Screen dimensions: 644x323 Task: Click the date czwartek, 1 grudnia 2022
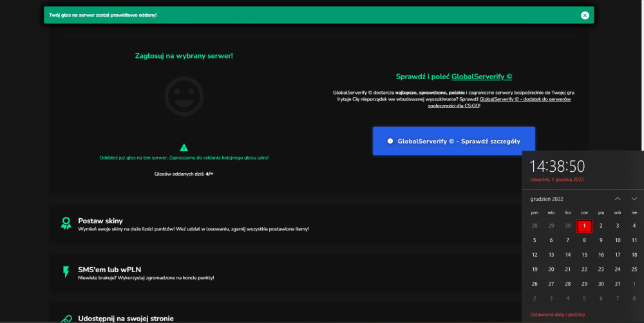click(x=557, y=180)
